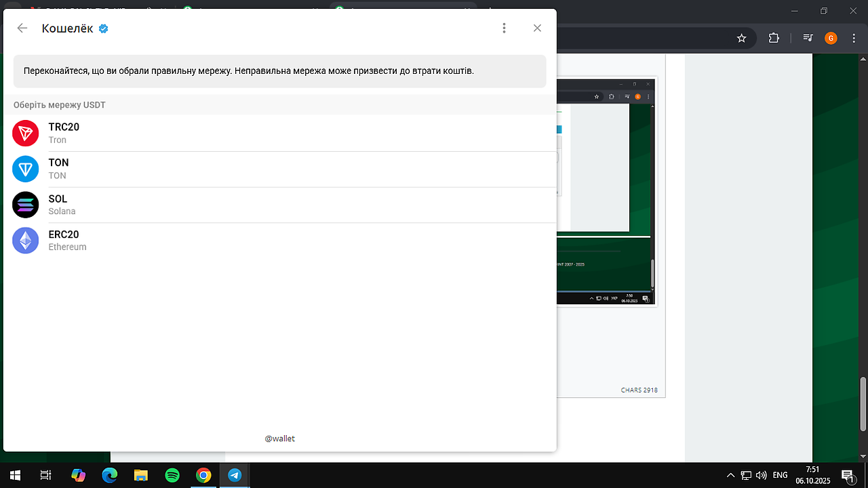Screen dimensions: 868x488
Task: Show hidden system tray icons
Action: click(730, 475)
